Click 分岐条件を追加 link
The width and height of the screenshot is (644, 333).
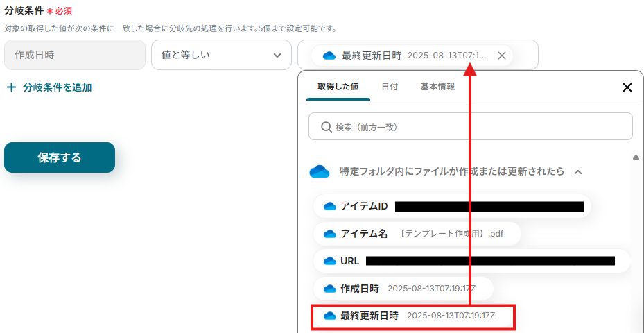[57, 87]
